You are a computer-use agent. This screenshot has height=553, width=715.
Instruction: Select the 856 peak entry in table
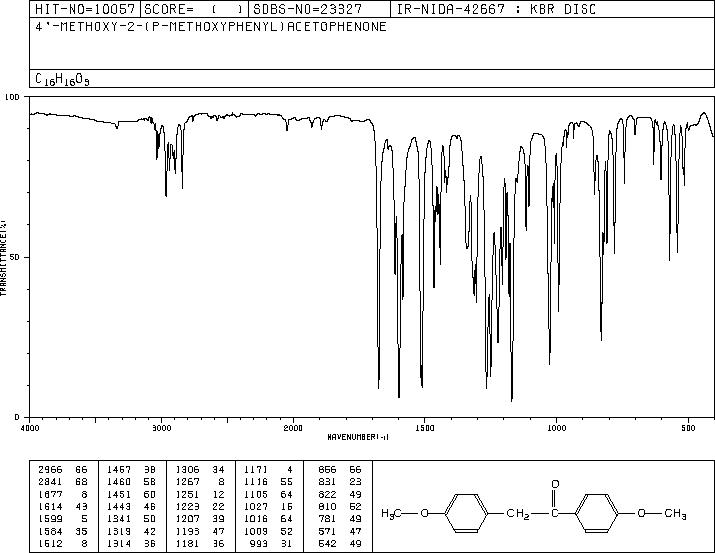tap(340, 469)
